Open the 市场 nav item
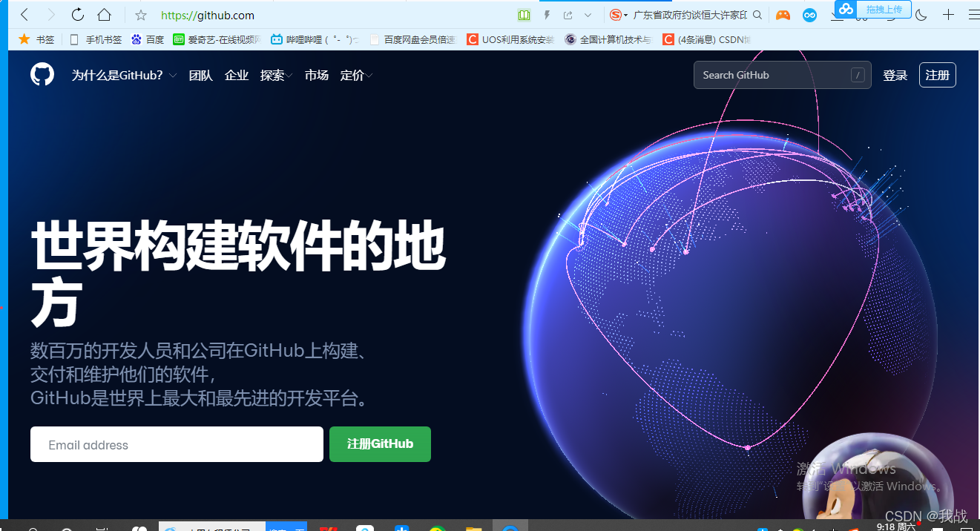The height and width of the screenshot is (531, 980). tap(316, 75)
